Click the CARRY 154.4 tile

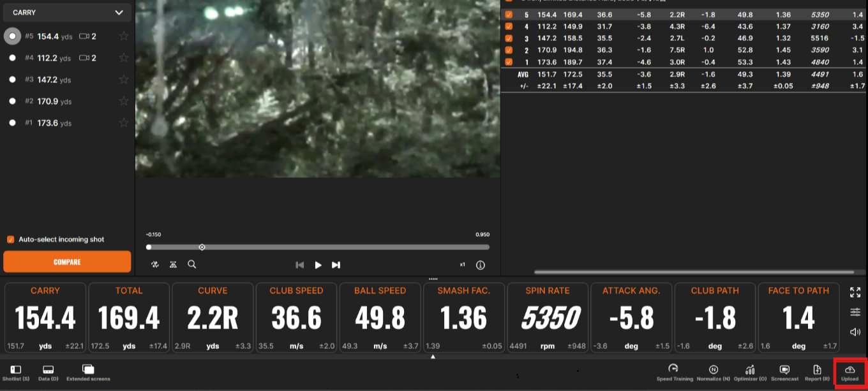pos(45,318)
